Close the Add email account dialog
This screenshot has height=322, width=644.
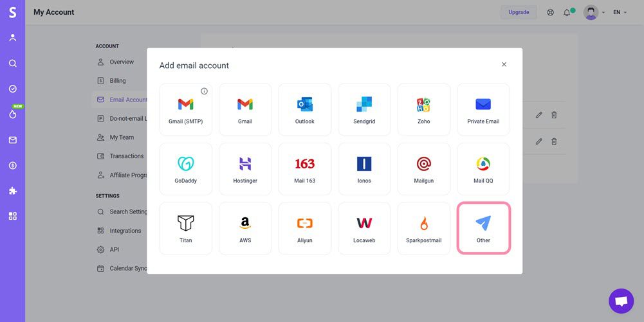pyautogui.click(x=504, y=64)
